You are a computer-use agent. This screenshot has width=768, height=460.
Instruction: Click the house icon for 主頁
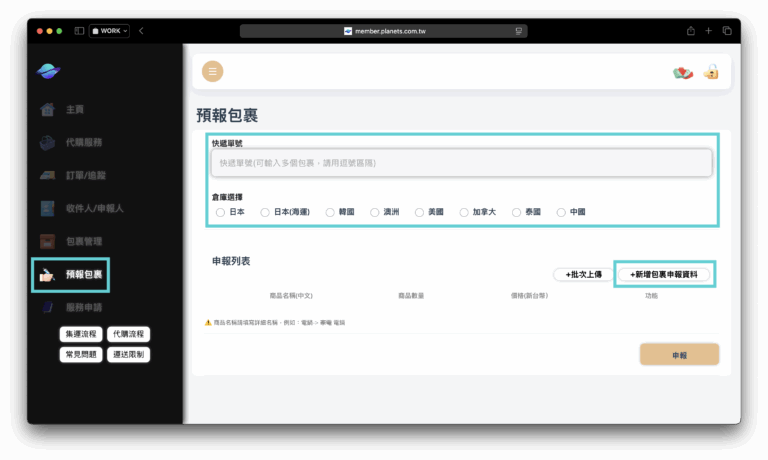click(x=47, y=109)
